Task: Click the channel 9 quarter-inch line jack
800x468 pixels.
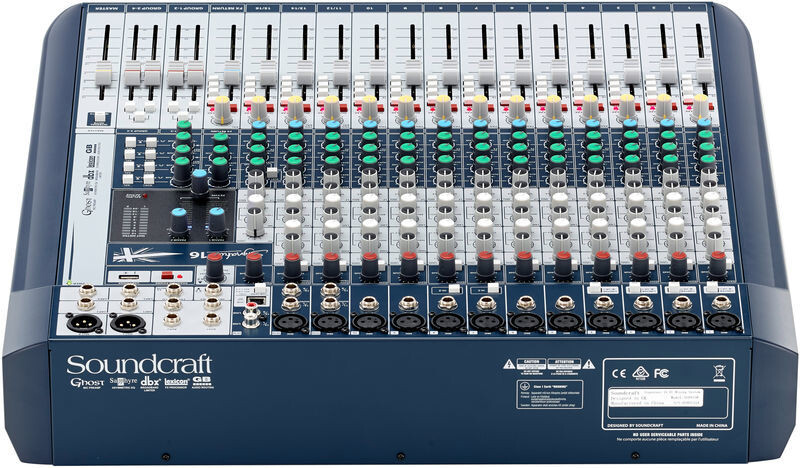Action: click(x=408, y=304)
